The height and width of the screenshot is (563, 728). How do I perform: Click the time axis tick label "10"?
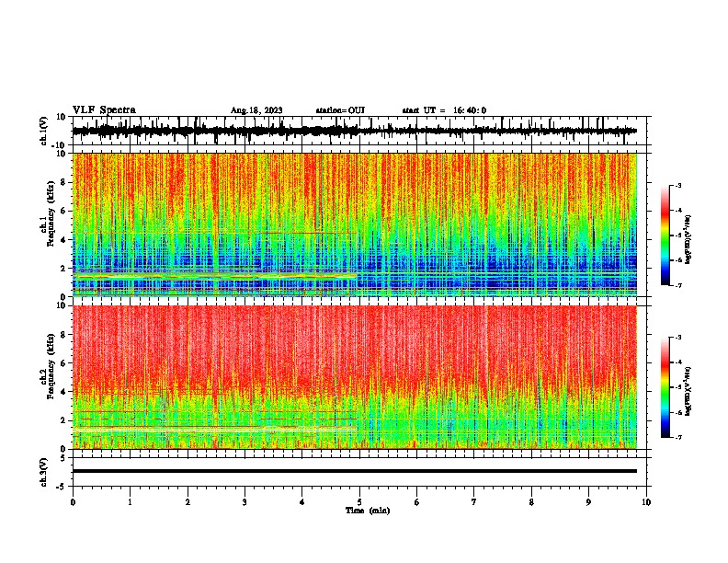point(646,502)
